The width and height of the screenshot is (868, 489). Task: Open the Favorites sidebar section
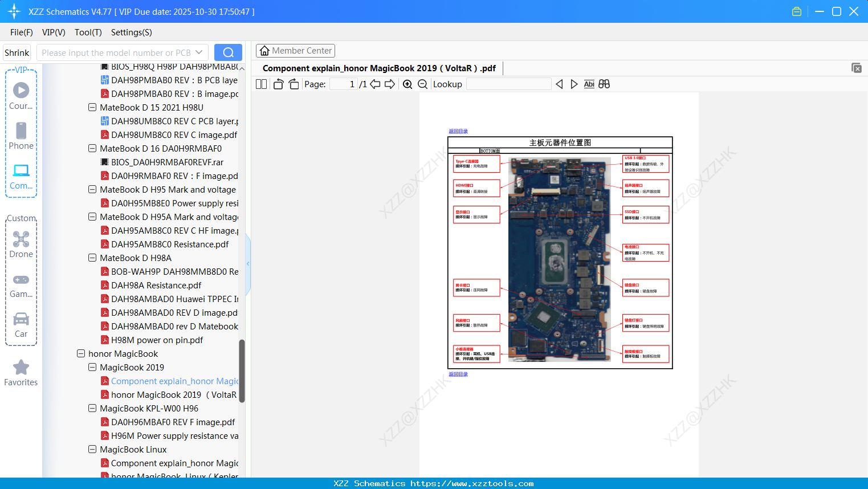[x=21, y=373]
